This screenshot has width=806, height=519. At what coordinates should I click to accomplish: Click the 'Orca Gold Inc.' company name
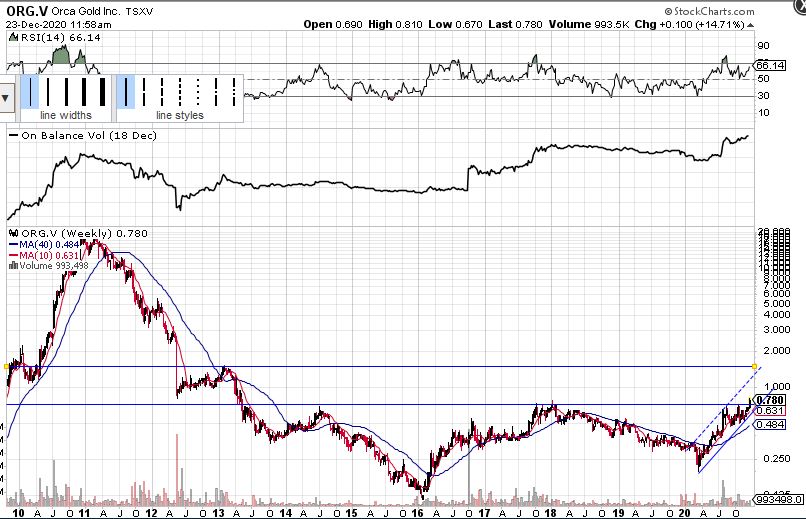click(x=86, y=11)
